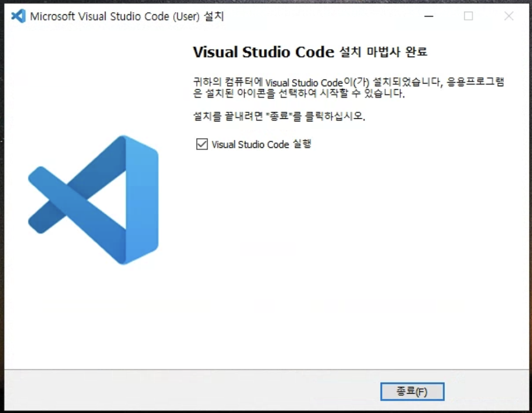Click the VS Code icon in title bar

(18, 16)
